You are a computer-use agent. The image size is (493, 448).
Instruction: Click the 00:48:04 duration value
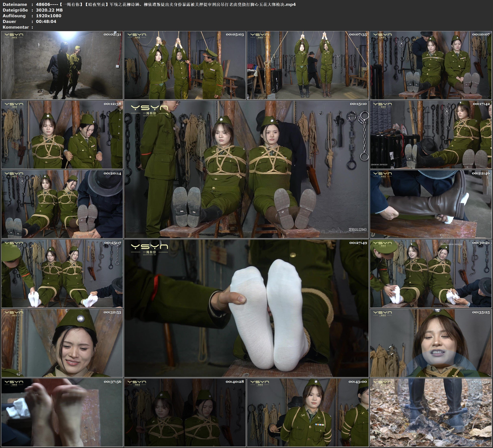46,21
